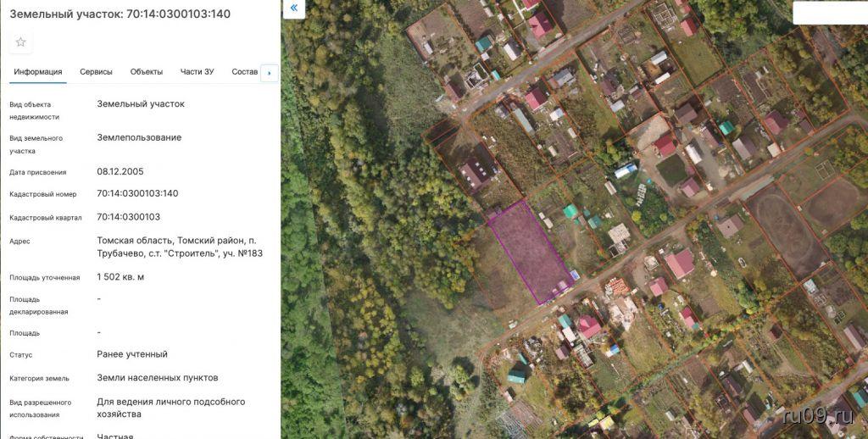The width and height of the screenshot is (868, 439).
Task: Click the Земли населенных пунктов category value
Action: (x=158, y=378)
